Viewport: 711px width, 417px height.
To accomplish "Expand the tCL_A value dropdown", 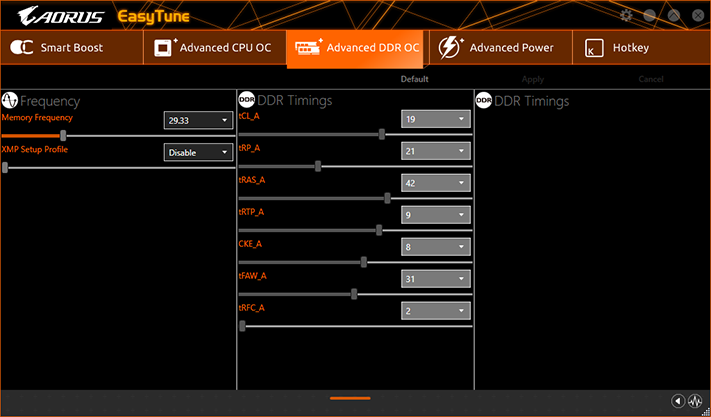I will coord(435,119).
